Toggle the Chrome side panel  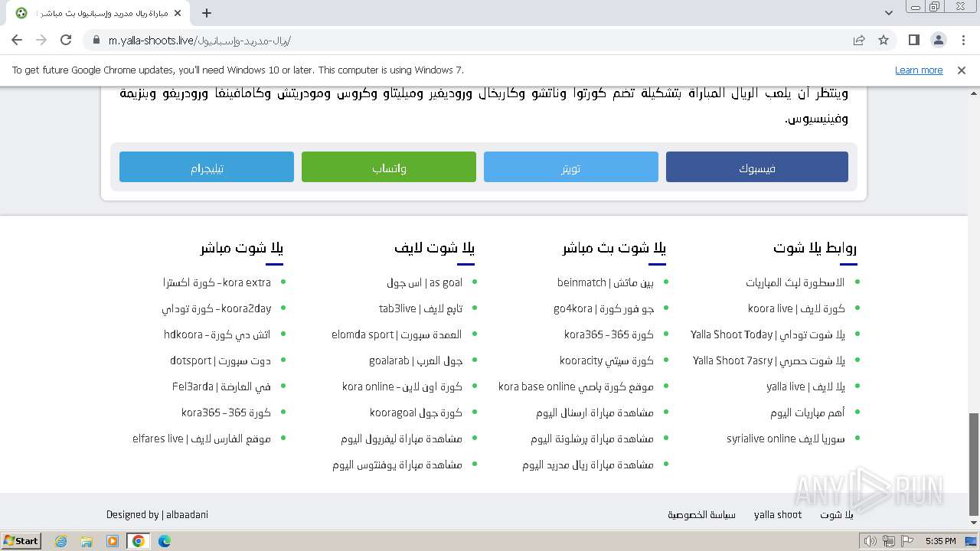[x=914, y=41]
